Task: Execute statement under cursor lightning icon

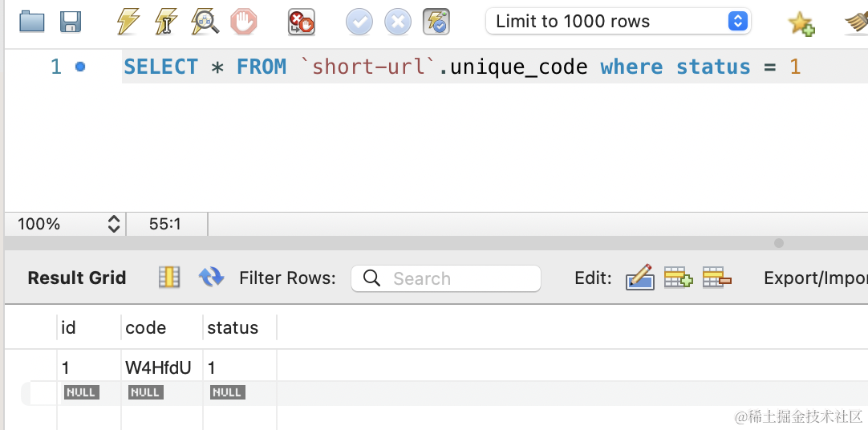Action: coord(166,22)
